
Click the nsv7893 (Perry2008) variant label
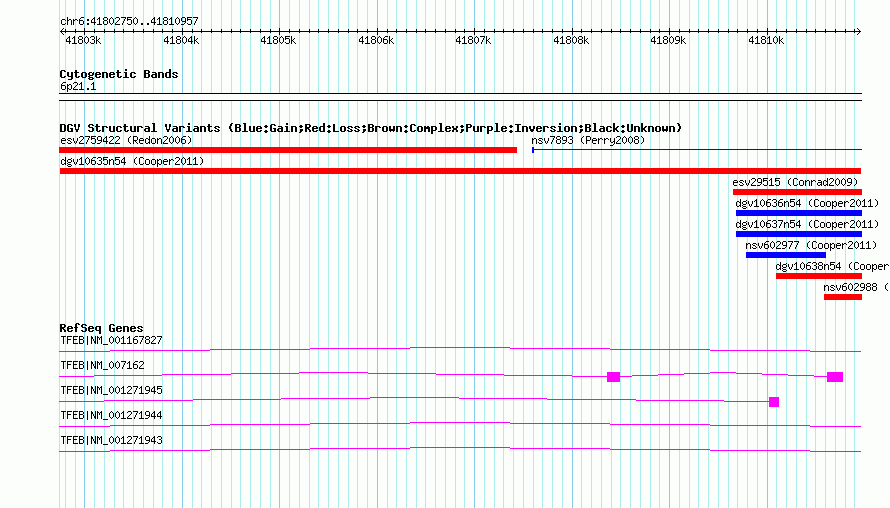588,140
